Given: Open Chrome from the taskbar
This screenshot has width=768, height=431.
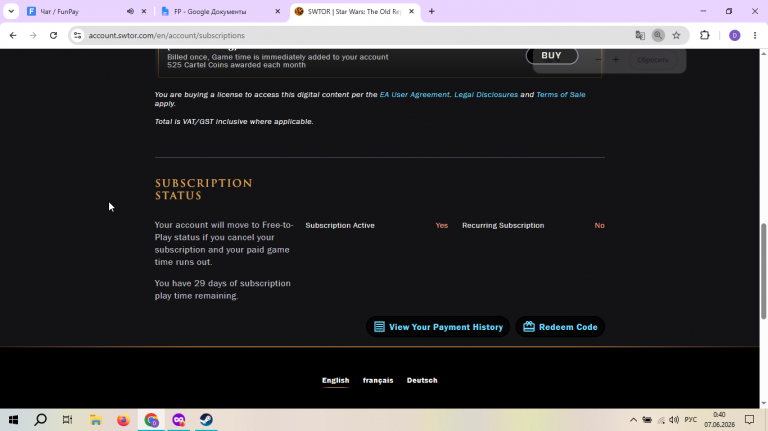Looking at the screenshot, I should tap(151, 420).
